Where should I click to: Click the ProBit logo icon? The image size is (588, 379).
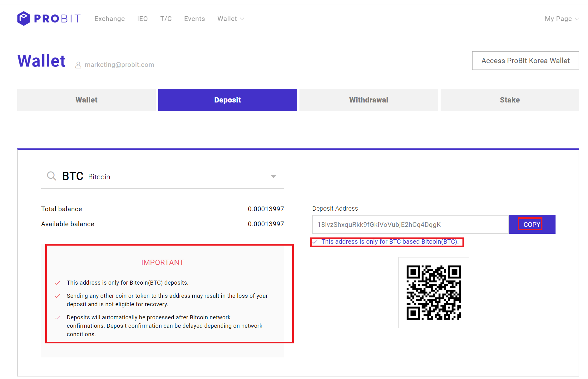pyautogui.click(x=24, y=18)
